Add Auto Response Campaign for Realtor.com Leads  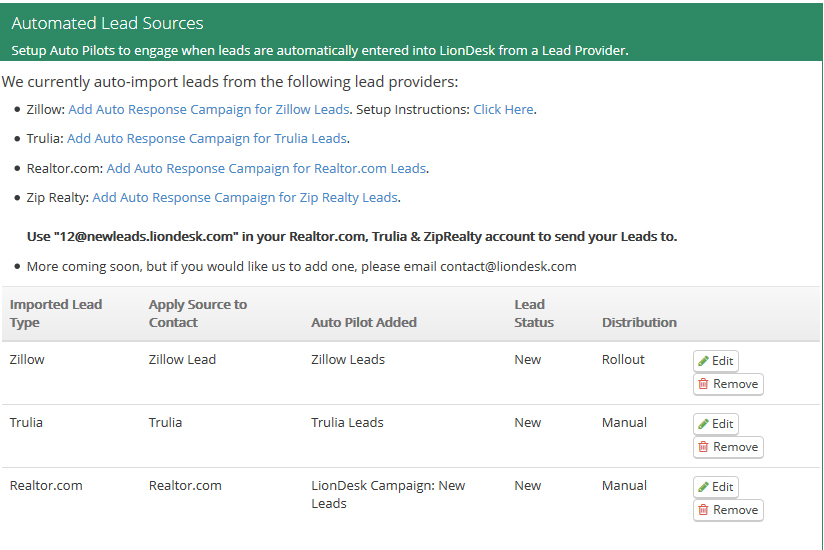266,168
